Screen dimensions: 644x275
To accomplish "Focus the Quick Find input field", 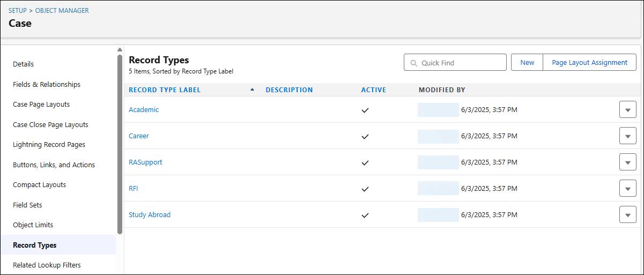I will (461, 63).
